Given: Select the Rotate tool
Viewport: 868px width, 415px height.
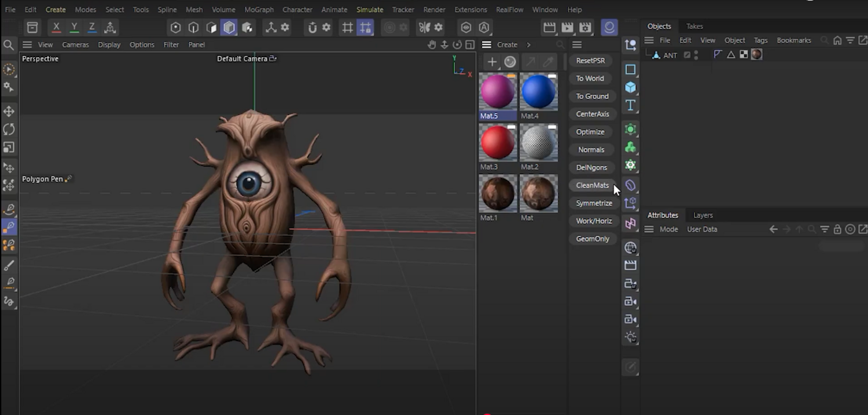Looking at the screenshot, I should pyautogui.click(x=9, y=129).
